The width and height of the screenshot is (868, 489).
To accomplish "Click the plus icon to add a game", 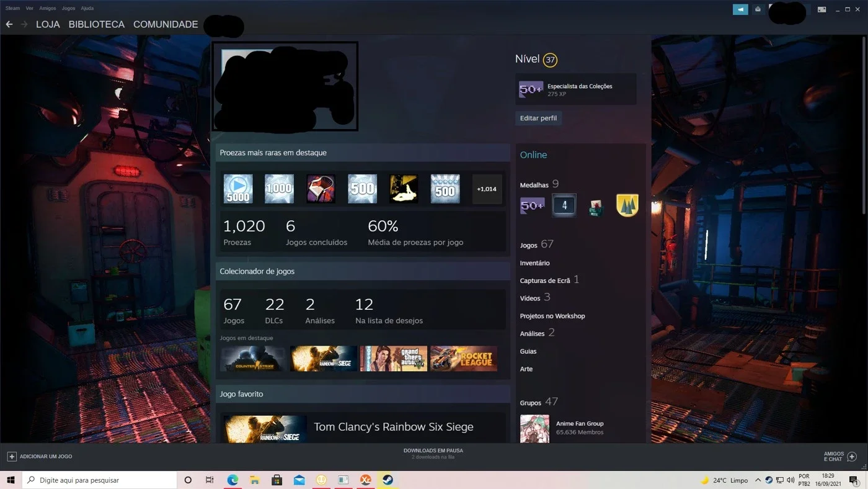I will pos(11,456).
